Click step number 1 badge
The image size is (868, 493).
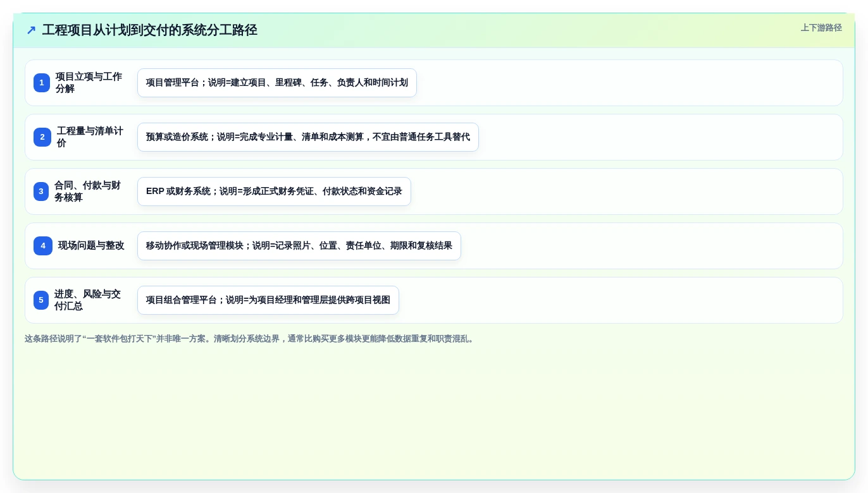click(42, 83)
